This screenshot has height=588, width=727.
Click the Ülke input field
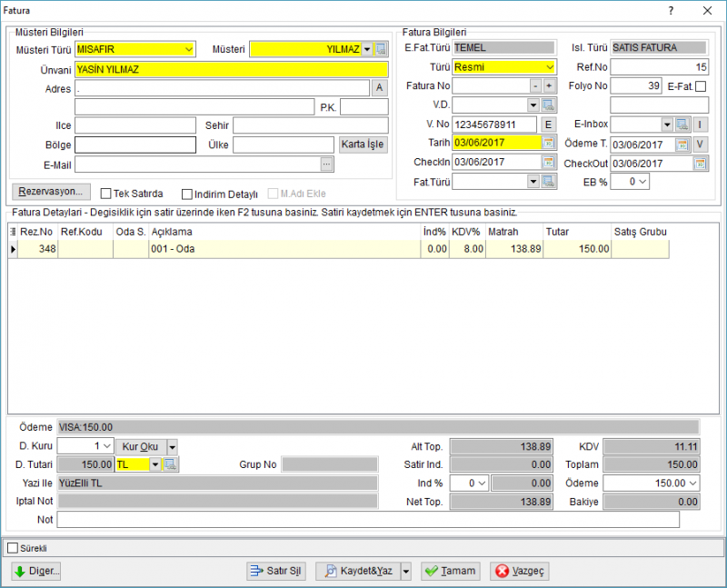pyautogui.click(x=284, y=145)
